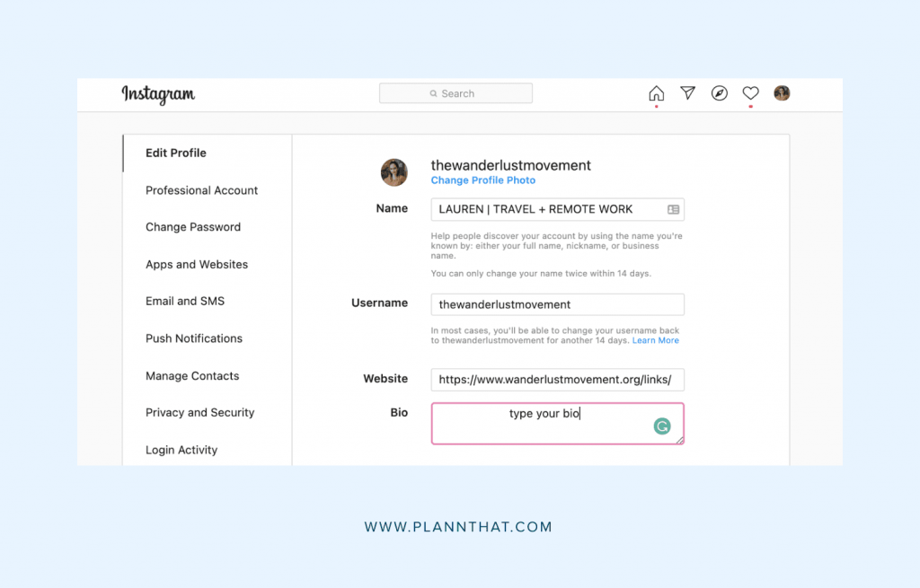Open Professional Account settings
Screen dimensions: 920x588
point(201,190)
